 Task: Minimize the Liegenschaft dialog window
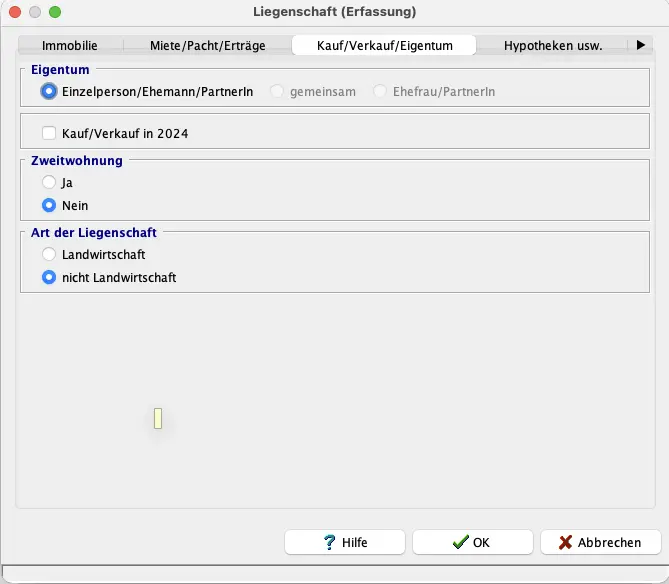pos(35,12)
